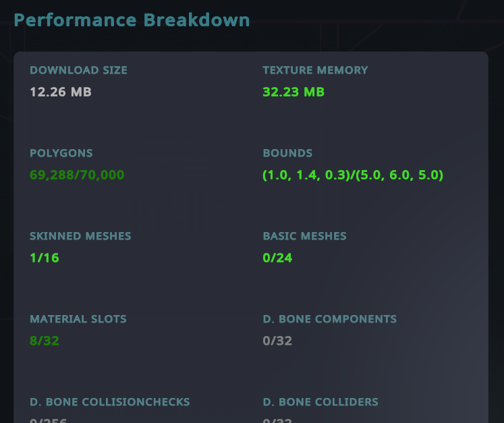Select the 0/32 D. Bone Components value
The image size is (504, 423).
(x=277, y=341)
